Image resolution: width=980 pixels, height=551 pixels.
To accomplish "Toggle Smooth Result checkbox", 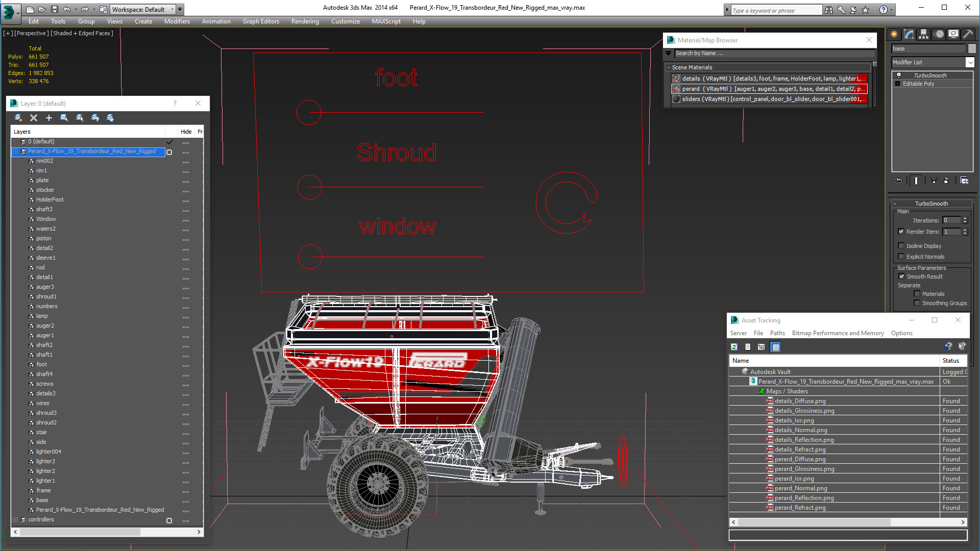I will pos(902,277).
